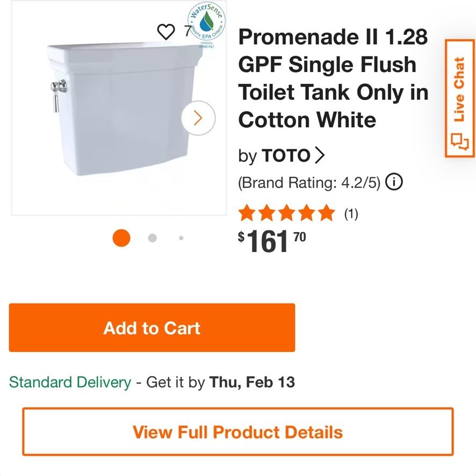Select the second gray carousel dot

[x=153, y=238]
